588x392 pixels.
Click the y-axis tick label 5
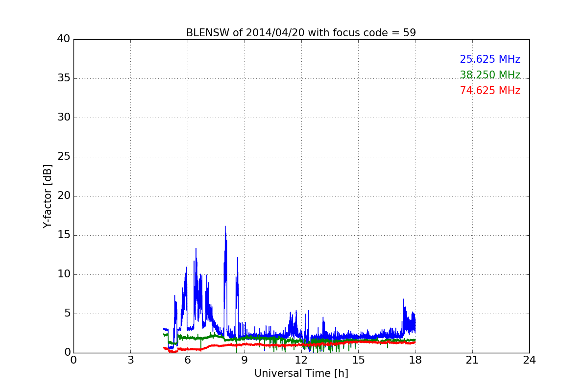tap(67, 314)
